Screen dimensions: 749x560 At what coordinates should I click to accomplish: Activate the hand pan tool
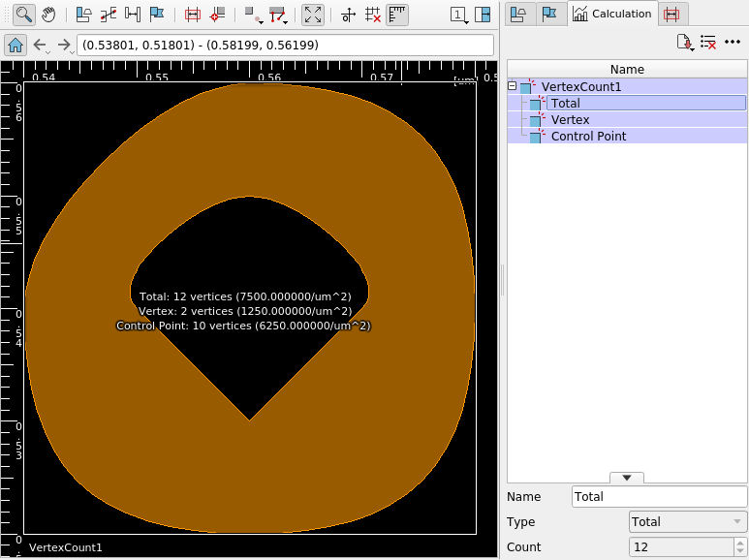[x=48, y=15]
